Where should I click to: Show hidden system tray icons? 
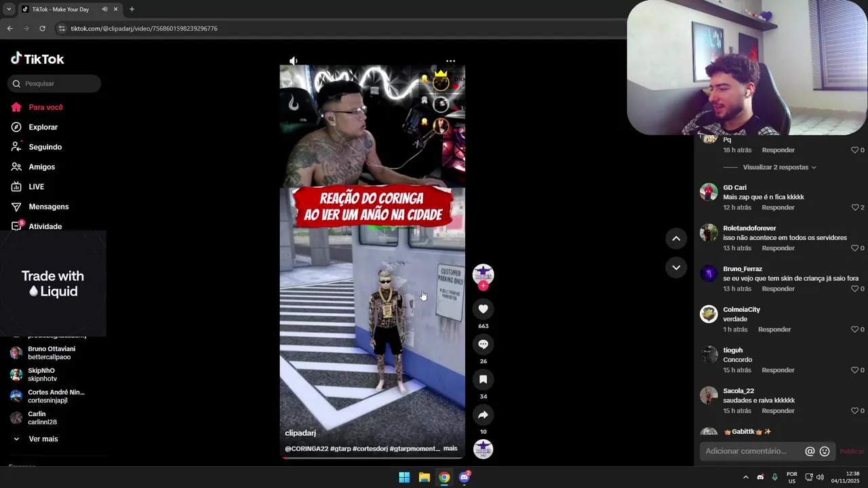(x=745, y=477)
